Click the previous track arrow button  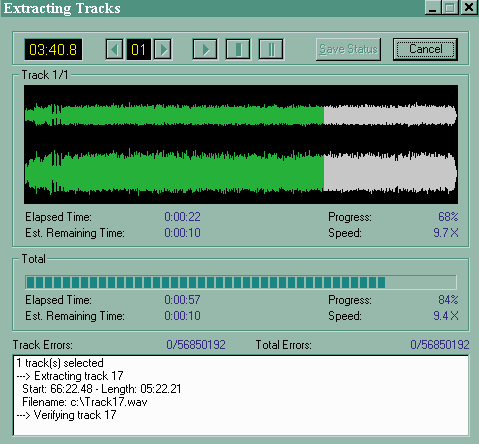coord(114,49)
